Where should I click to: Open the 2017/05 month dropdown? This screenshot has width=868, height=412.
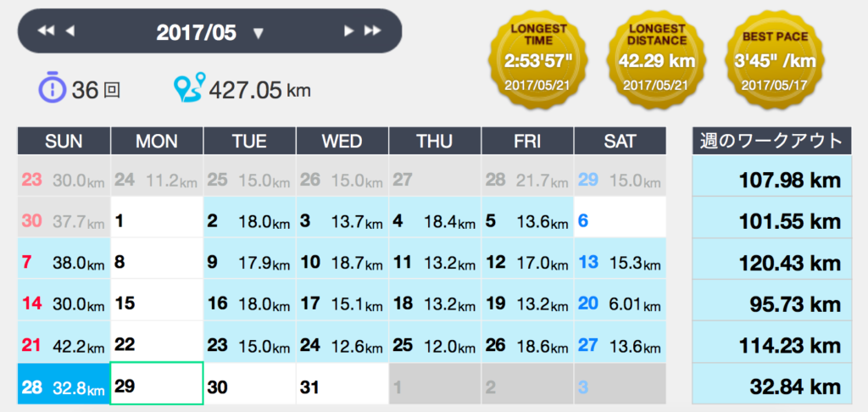tap(259, 33)
